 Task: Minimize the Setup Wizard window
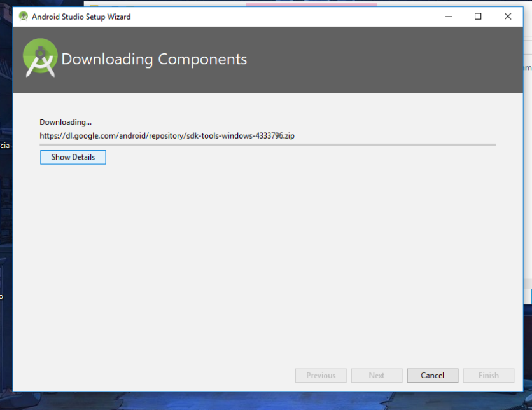pos(449,17)
